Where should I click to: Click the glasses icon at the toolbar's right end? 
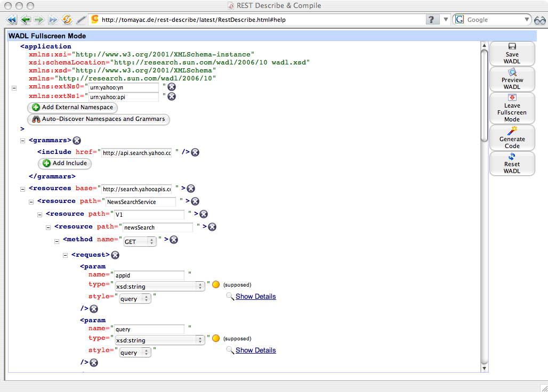tap(540, 20)
